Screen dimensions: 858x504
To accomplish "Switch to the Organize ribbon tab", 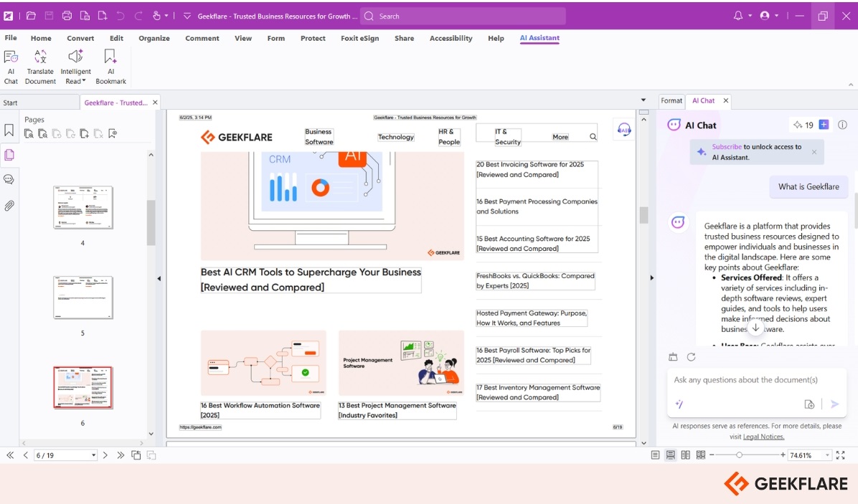I will (154, 38).
